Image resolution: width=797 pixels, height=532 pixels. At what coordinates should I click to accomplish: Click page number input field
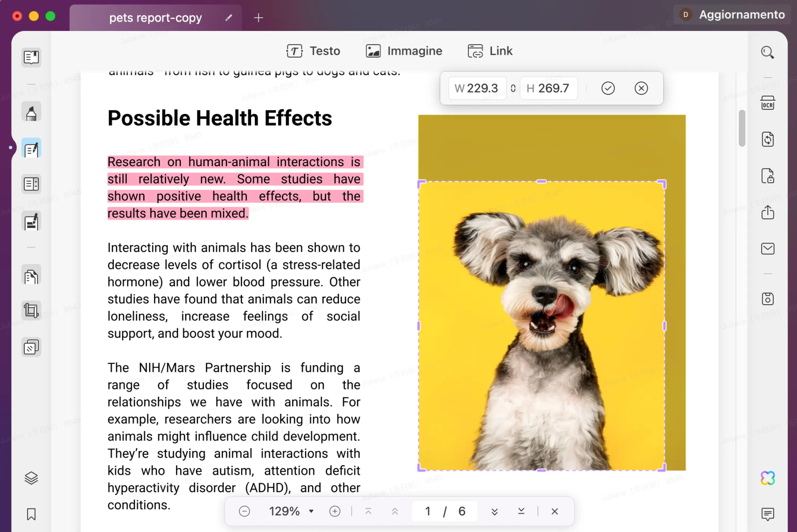tap(427, 512)
